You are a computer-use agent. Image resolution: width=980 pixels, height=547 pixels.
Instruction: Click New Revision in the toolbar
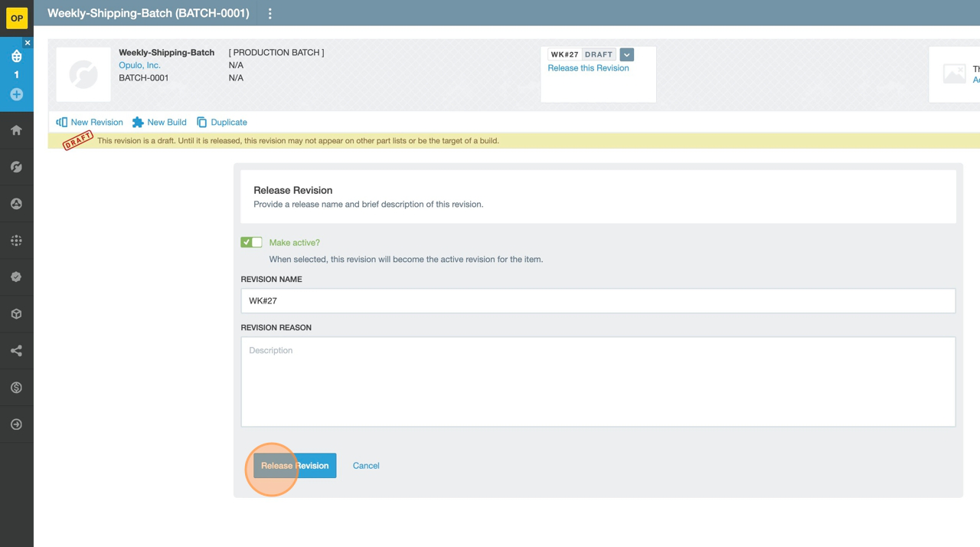[x=90, y=122]
